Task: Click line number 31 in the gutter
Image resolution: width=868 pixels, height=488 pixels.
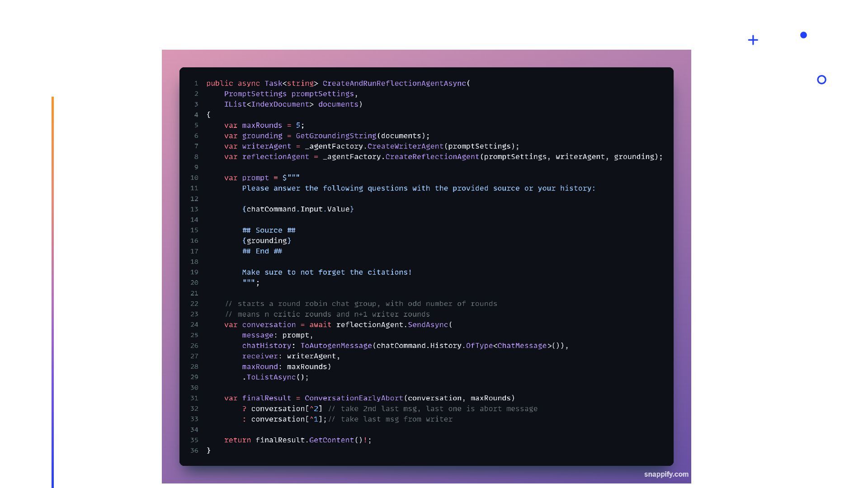Action: point(194,398)
